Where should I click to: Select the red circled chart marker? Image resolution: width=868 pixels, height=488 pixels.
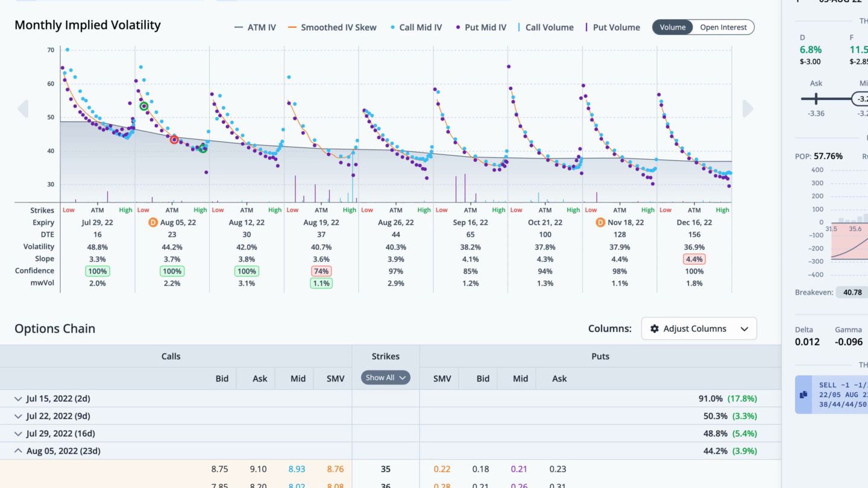174,140
